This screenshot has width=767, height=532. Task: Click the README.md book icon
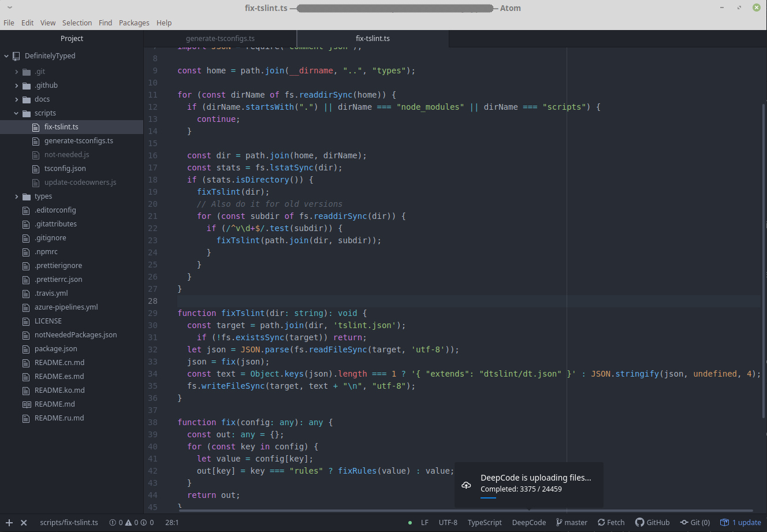coord(26,404)
